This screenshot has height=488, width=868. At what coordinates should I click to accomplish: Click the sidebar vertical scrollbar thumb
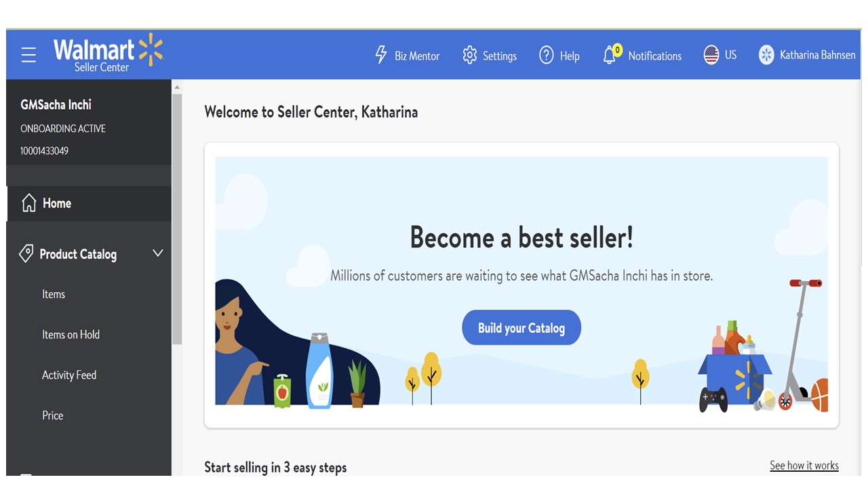click(x=177, y=217)
